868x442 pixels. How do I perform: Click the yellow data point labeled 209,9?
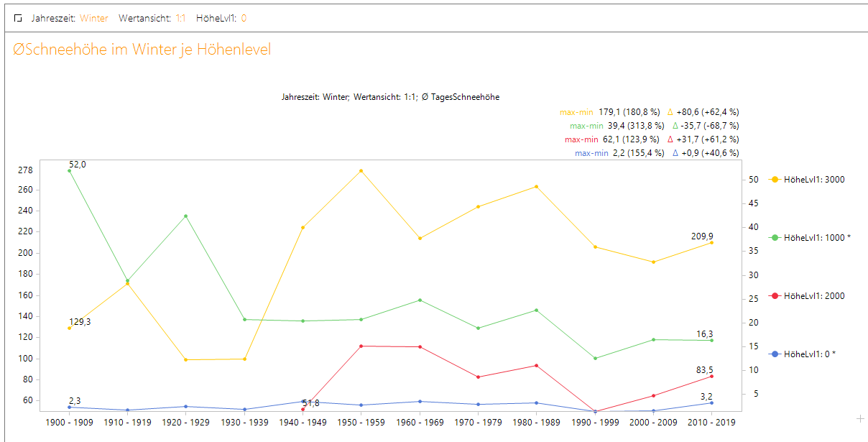(x=711, y=243)
